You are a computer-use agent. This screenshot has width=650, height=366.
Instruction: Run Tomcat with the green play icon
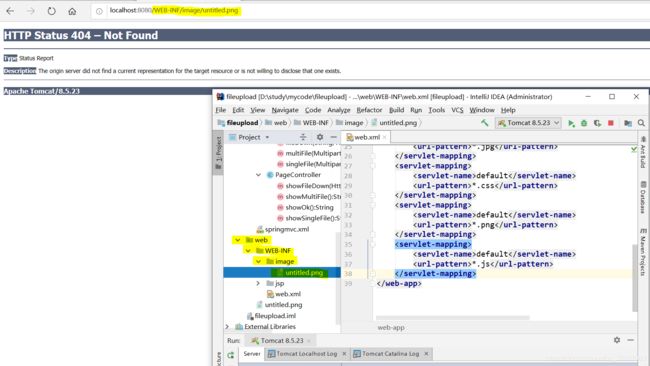571,123
